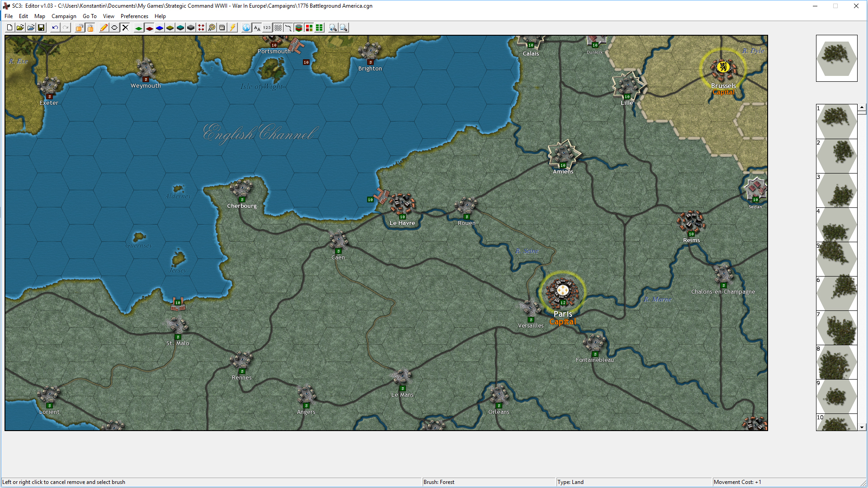Select forest tile thumbnail number 3

(836, 190)
